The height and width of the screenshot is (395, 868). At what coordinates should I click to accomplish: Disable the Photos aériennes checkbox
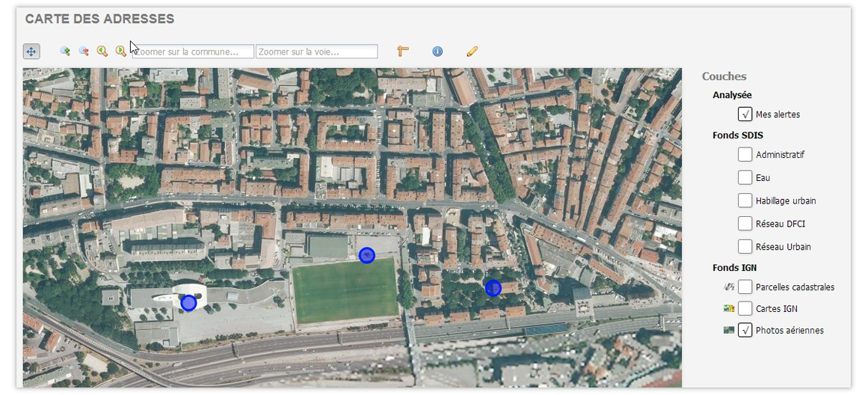(745, 330)
